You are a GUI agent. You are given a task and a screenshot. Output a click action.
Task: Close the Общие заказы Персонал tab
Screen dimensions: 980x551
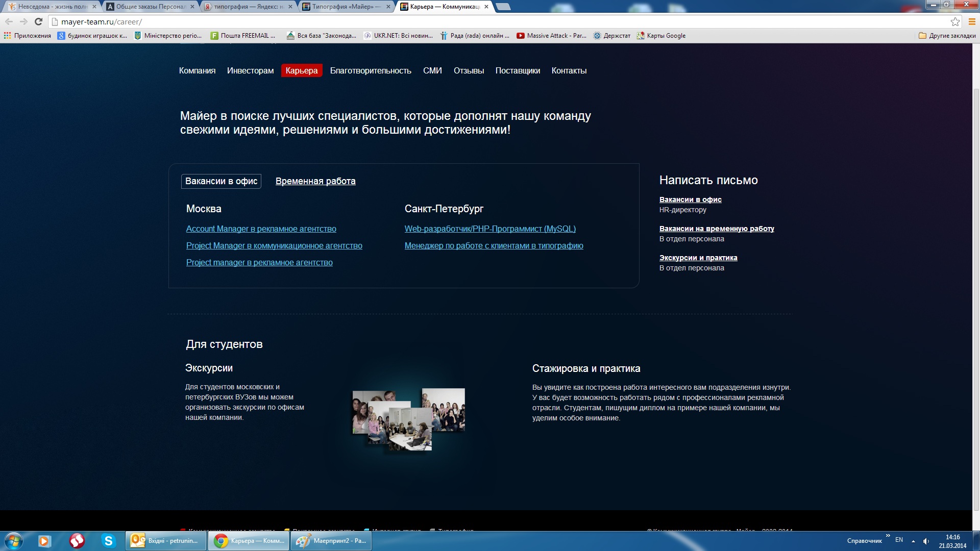coord(192,7)
